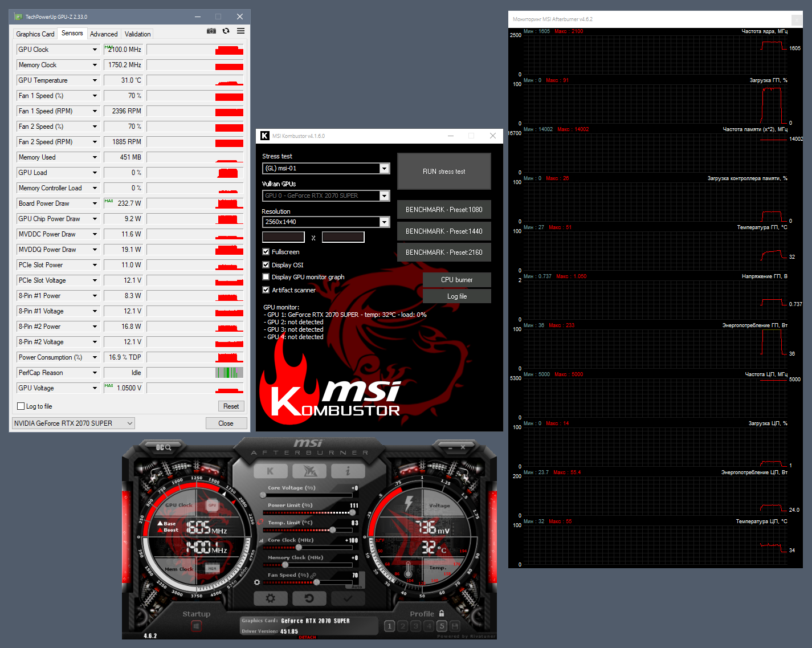Click the GPU-Z Close button
812x648 pixels.
click(x=226, y=423)
